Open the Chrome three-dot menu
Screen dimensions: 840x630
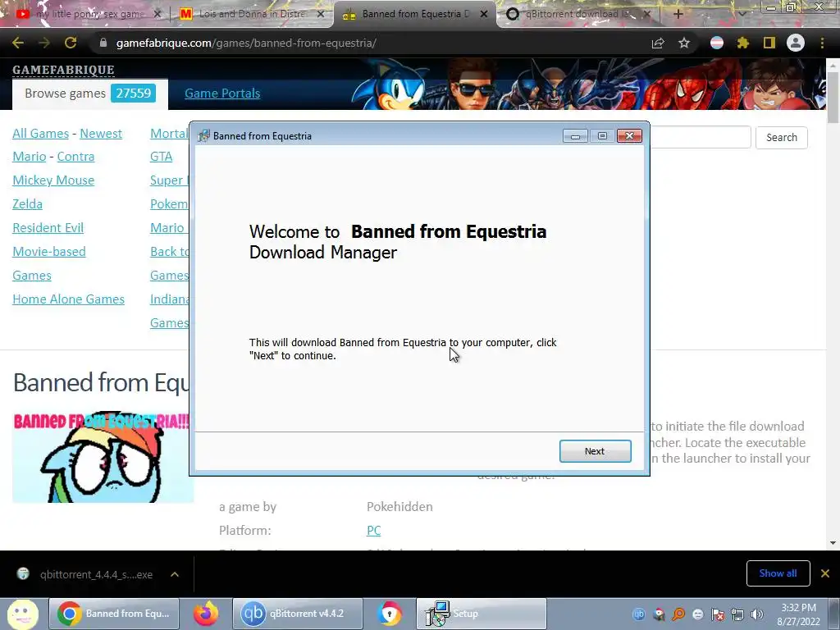pos(822,43)
